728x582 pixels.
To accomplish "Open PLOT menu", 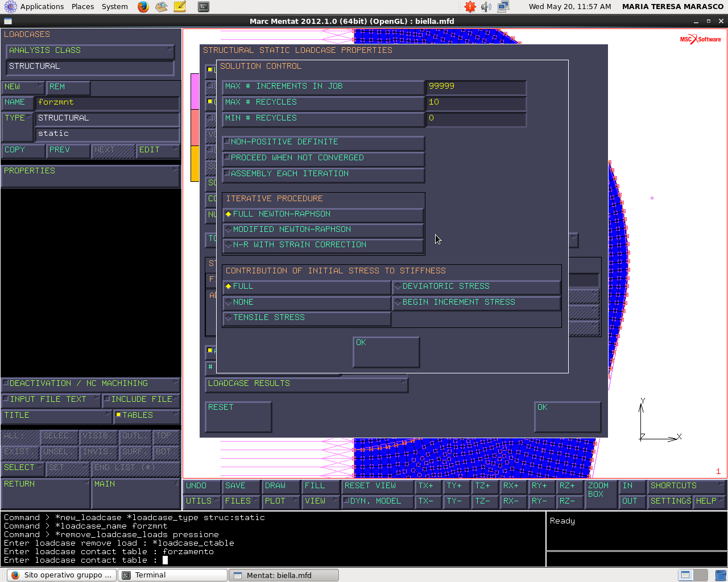I will tap(281, 501).
